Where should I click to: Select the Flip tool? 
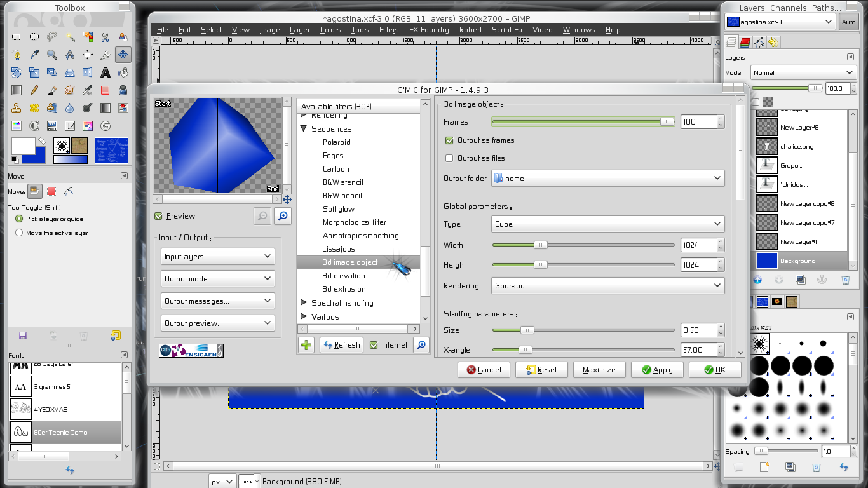point(88,72)
